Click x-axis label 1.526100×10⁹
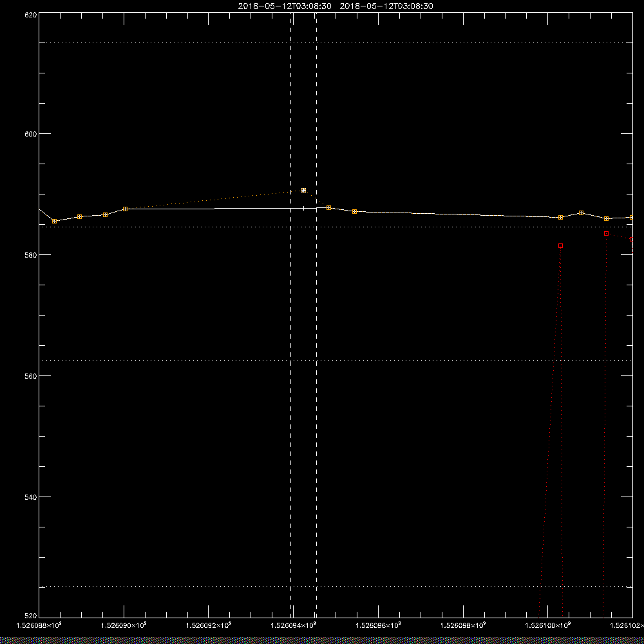644x644 pixels. point(548,625)
